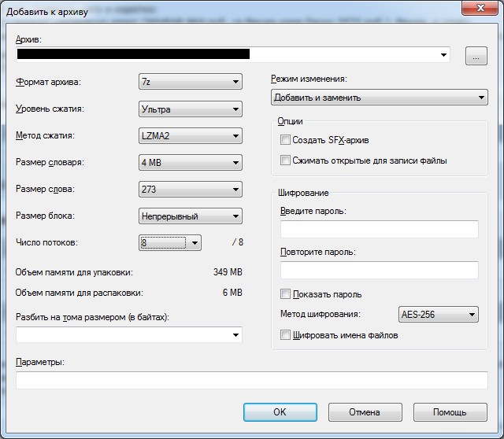Click the Параметры text field
Image resolution: width=504 pixels, height=439 pixels.
[251, 381]
